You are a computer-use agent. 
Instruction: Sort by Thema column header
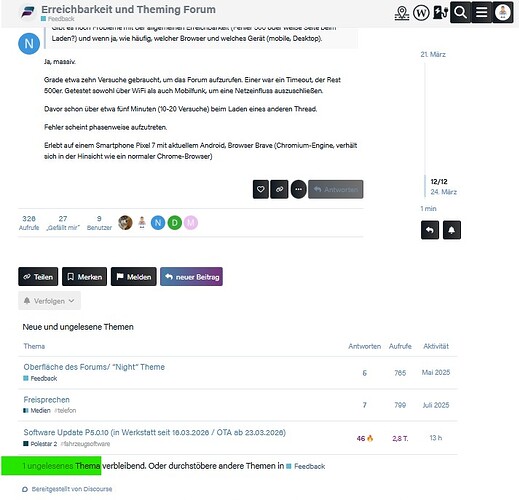34,346
